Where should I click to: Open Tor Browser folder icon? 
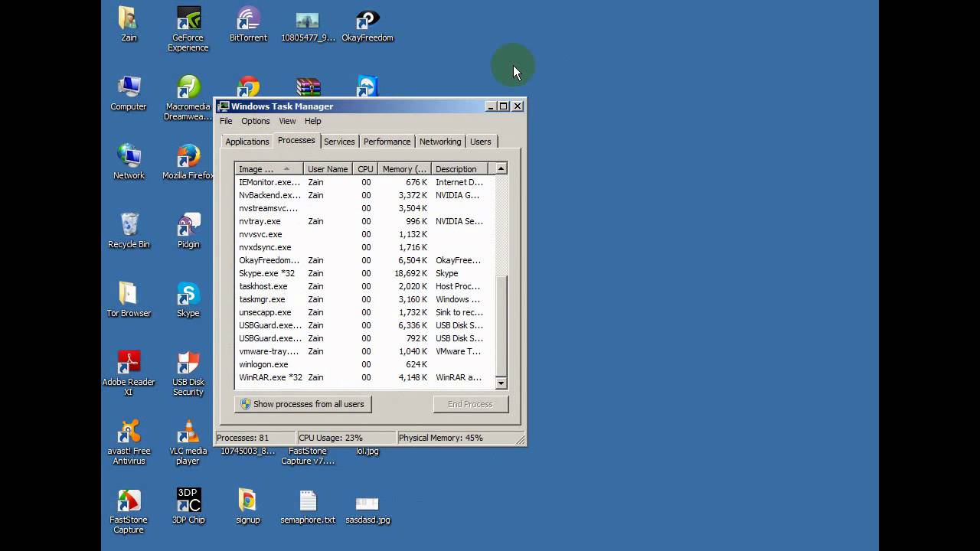click(129, 300)
